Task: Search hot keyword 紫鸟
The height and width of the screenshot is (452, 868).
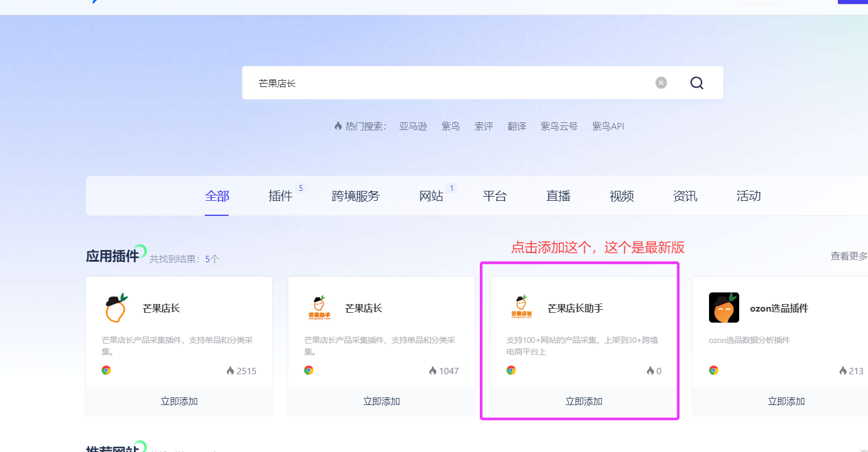Action: click(451, 126)
